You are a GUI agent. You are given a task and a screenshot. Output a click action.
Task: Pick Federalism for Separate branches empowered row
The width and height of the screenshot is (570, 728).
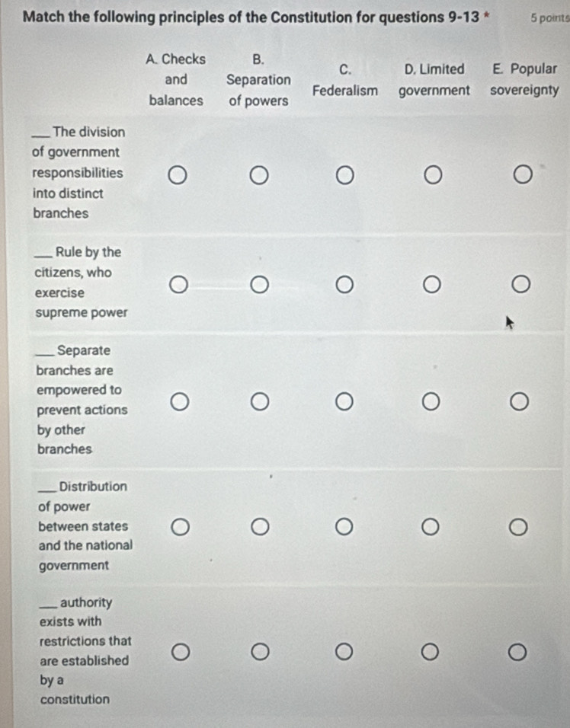[x=345, y=401]
